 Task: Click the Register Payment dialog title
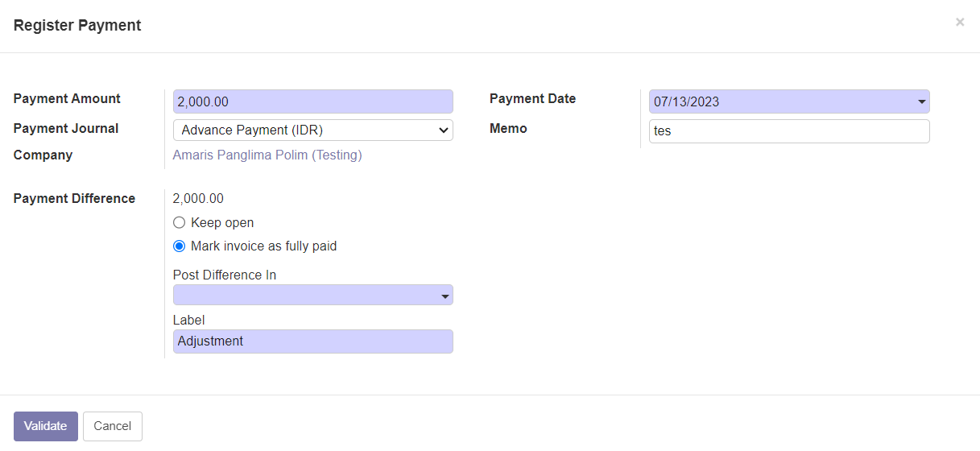pyautogui.click(x=77, y=26)
